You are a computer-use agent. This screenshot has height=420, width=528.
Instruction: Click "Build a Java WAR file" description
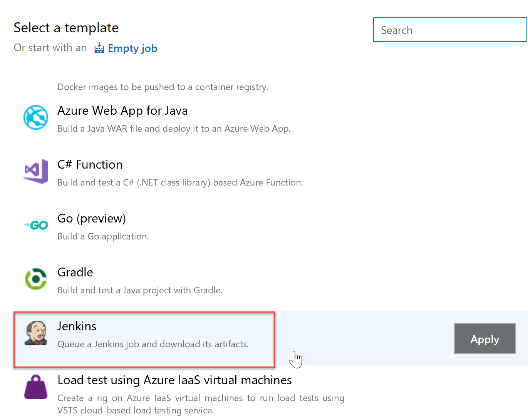(174, 129)
